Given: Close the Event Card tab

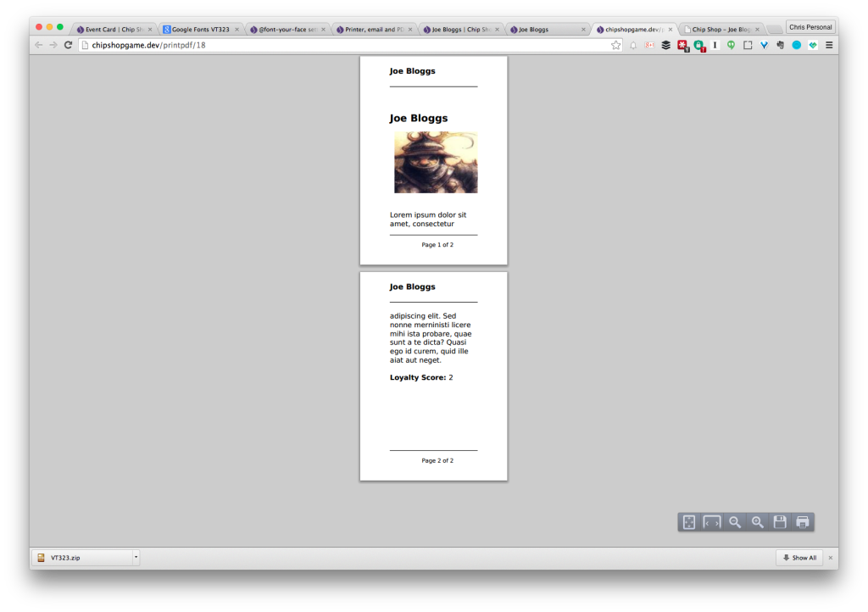Looking at the screenshot, I should (x=150, y=30).
